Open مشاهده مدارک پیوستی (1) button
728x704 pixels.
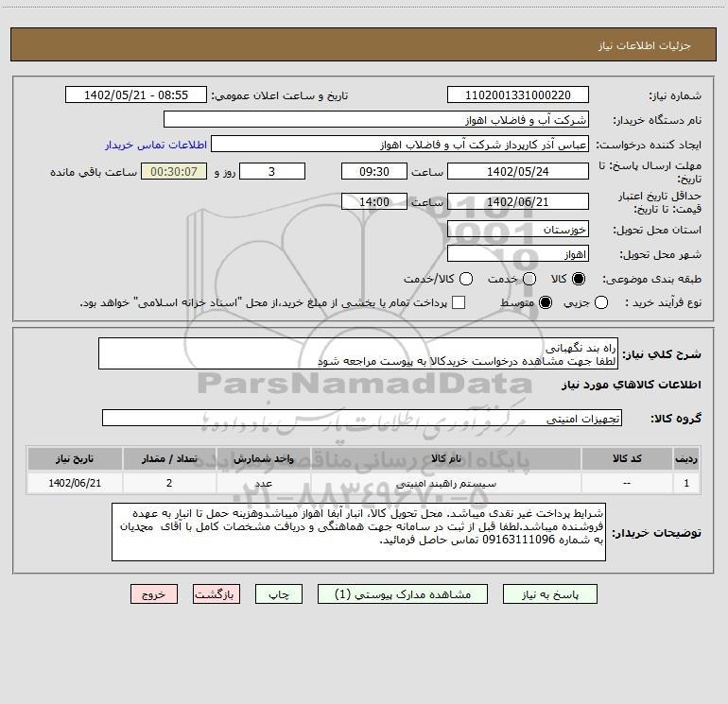(x=403, y=594)
